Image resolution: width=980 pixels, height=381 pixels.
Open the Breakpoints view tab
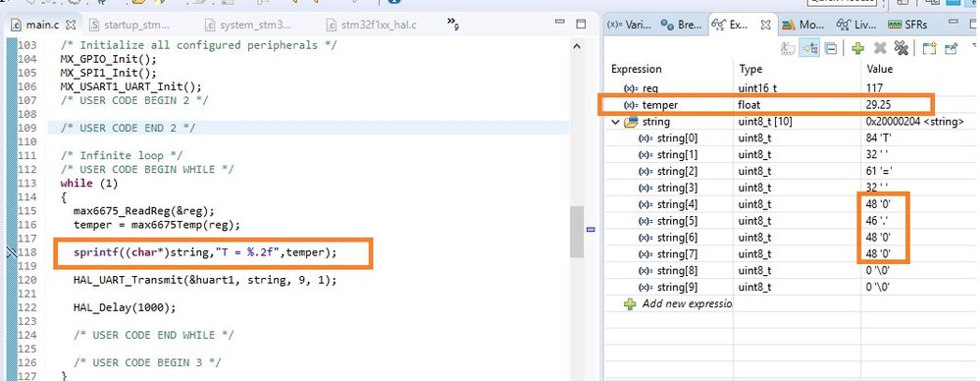(681, 25)
